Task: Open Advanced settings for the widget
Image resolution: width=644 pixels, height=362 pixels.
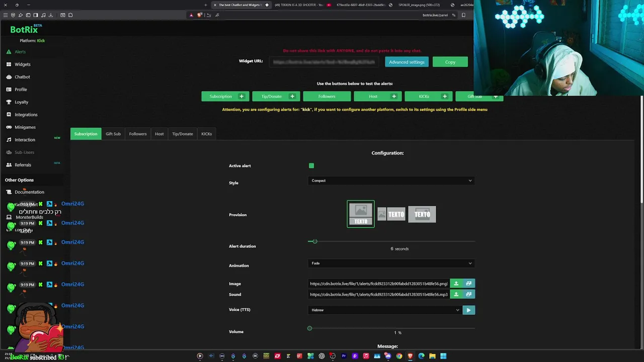Action: click(407, 62)
